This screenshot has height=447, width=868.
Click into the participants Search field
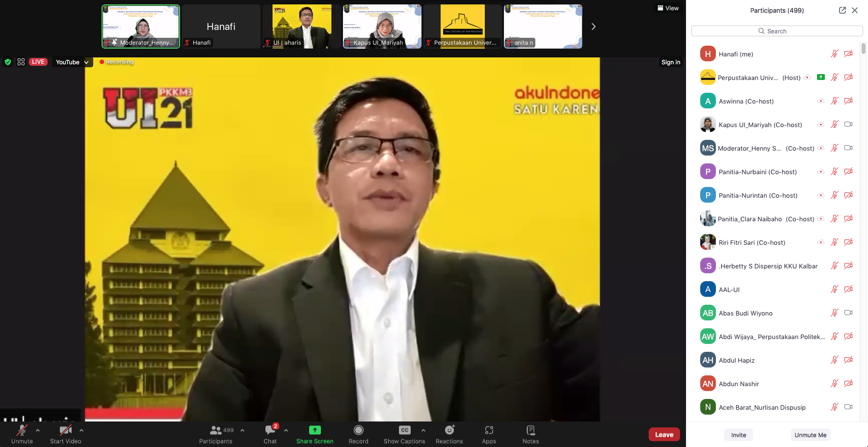tap(777, 31)
